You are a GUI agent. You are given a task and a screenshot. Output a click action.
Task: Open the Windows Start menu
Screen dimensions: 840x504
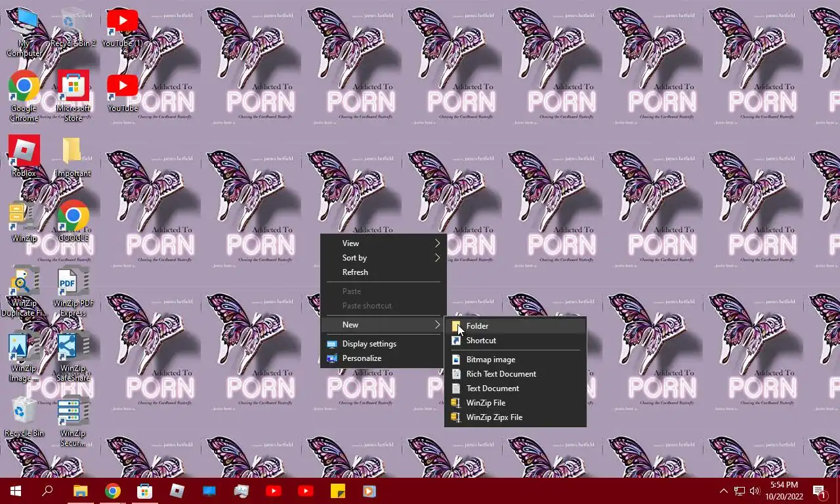tap(16, 491)
